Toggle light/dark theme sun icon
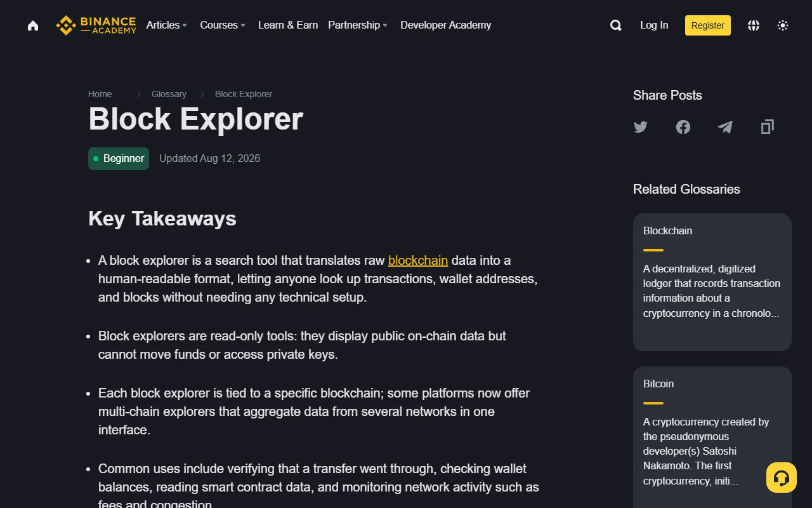 tap(783, 25)
